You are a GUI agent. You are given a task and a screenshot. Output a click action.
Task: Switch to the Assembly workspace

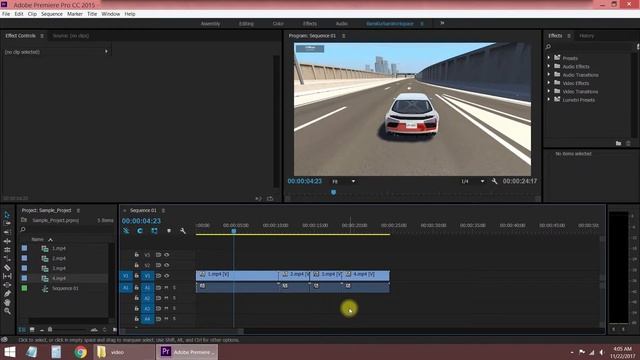(x=211, y=24)
